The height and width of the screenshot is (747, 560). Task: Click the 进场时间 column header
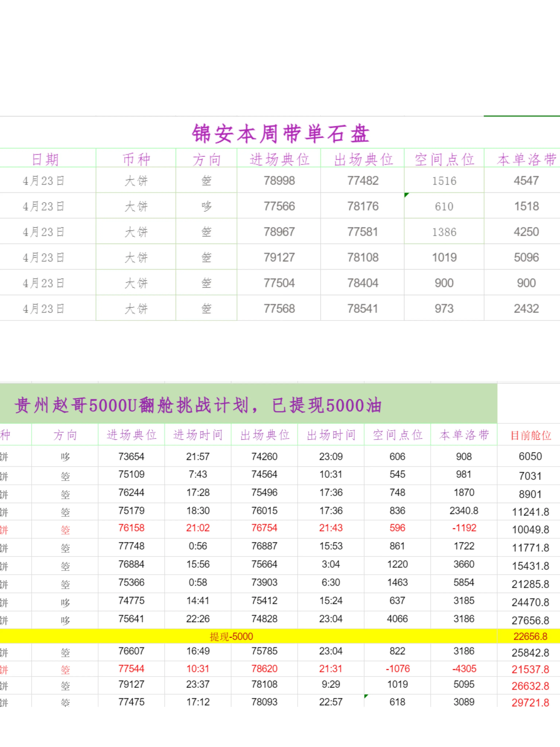(x=198, y=435)
